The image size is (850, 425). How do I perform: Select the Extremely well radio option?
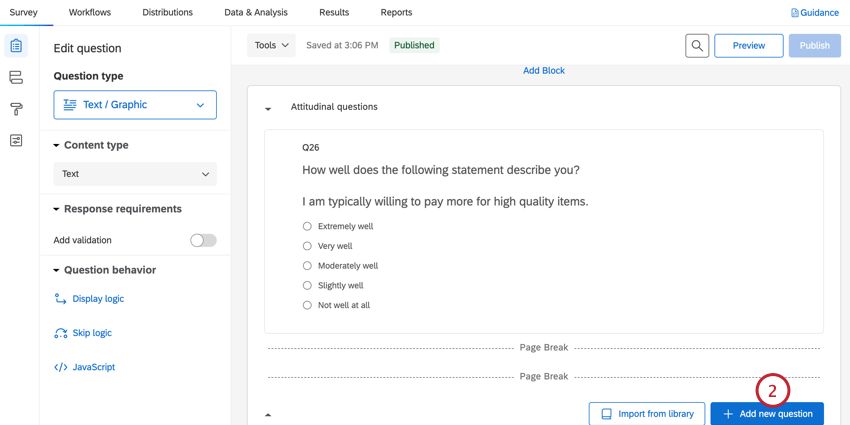click(x=307, y=226)
